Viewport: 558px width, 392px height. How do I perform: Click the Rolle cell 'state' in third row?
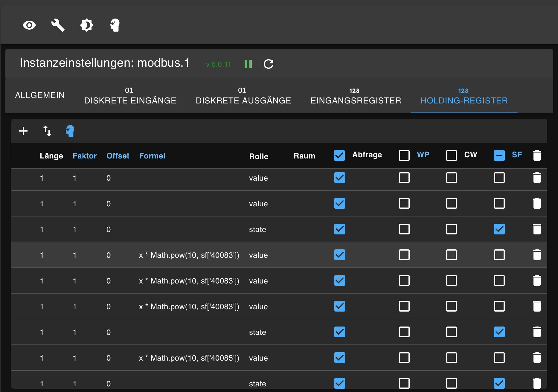point(257,229)
